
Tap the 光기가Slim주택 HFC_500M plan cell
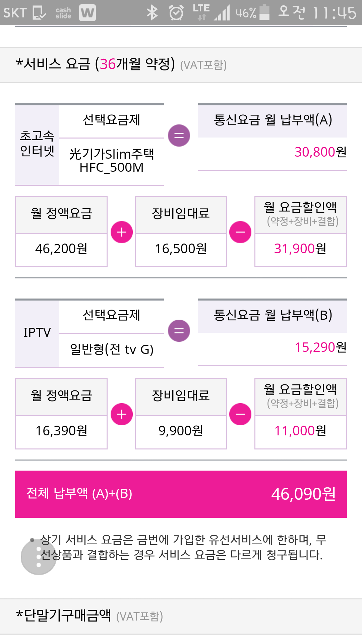112,161
